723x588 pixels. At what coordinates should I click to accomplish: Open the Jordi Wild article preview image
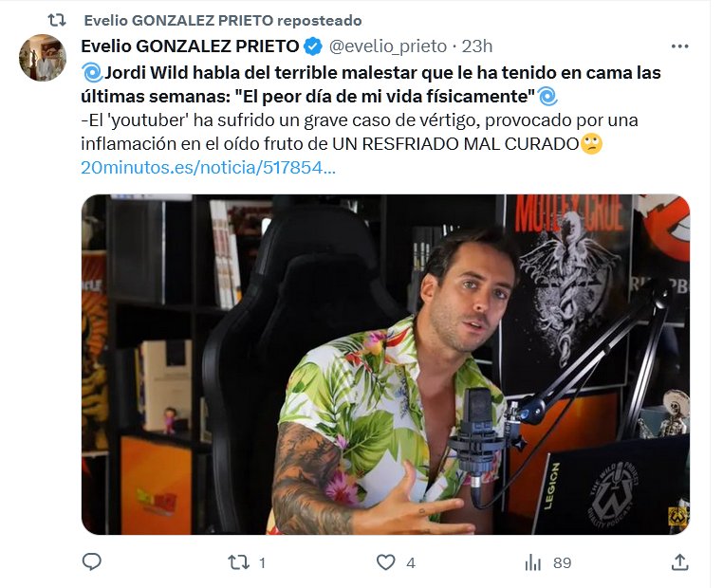(385, 364)
